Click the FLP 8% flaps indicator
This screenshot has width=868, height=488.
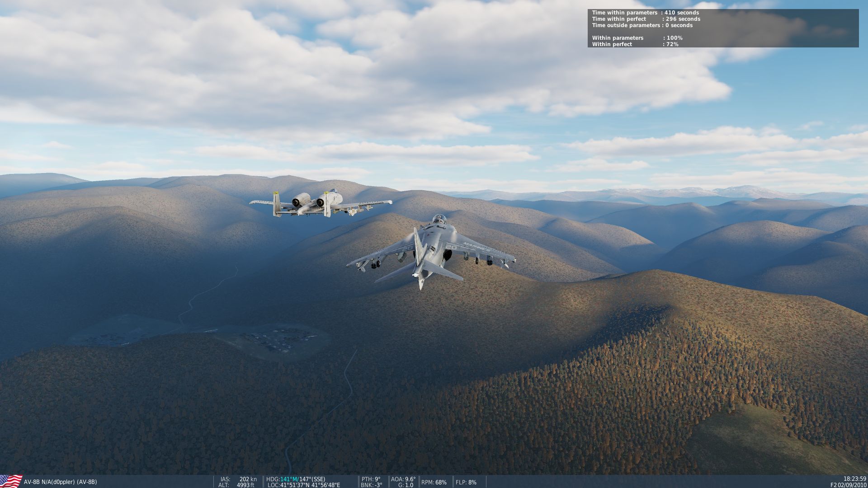[466, 482]
